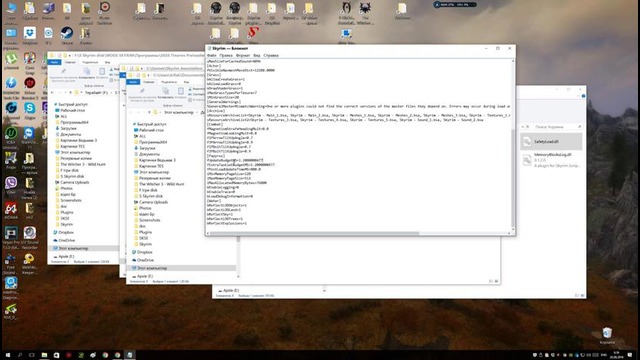Viewport: 640px width, 360px height.
Task: Open taskbar search magnifier
Action: [20, 355]
